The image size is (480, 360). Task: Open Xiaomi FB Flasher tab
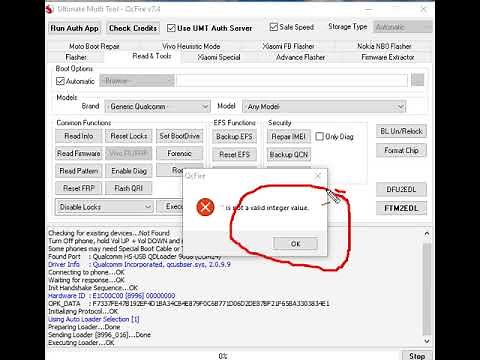pyautogui.click(x=288, y=46)
